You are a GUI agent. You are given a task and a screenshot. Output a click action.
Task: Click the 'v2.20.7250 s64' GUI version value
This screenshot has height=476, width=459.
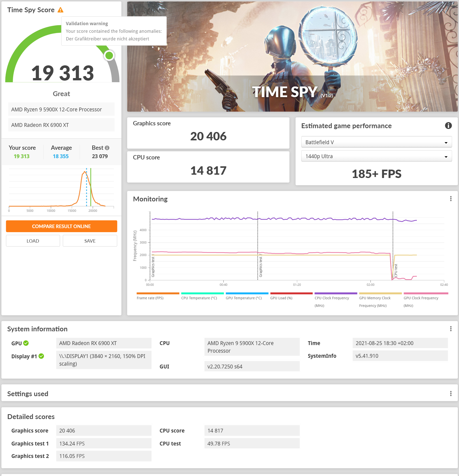(x=252, y=366)
